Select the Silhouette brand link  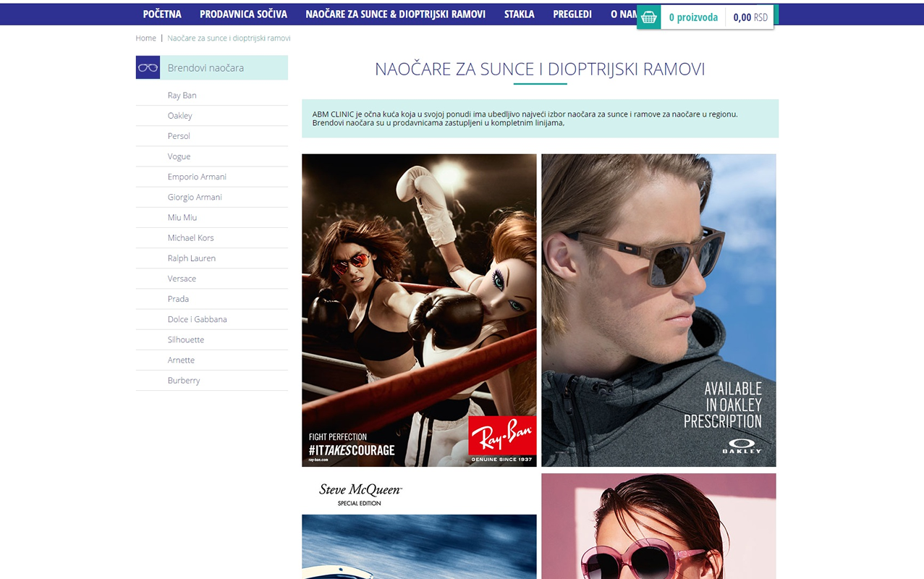(x=186, y=339)
